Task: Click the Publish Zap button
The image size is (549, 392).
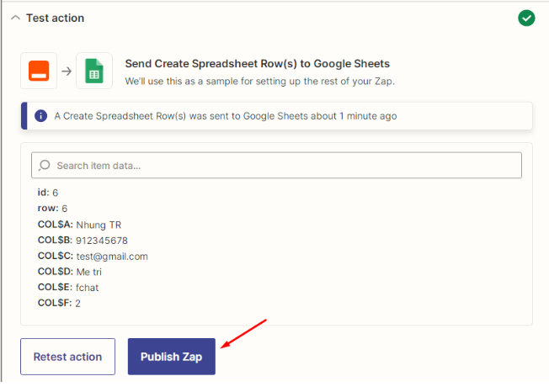Action: (x=172, y=357)
